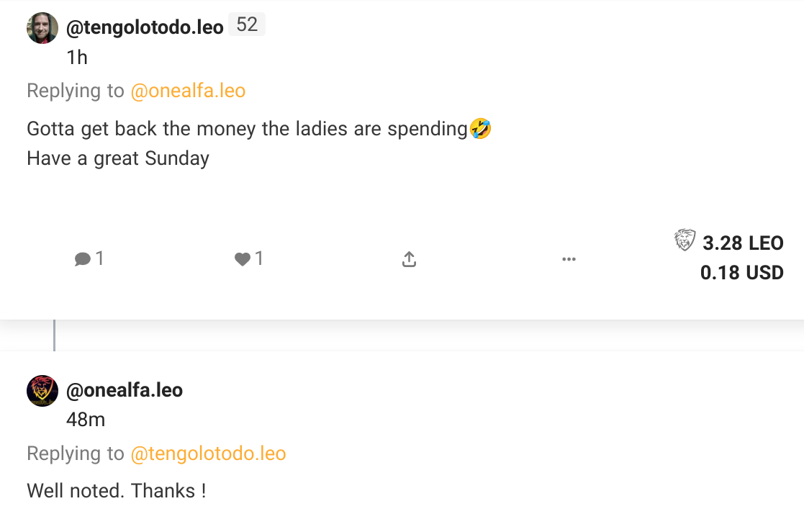Open the reply text 'Well noted. Thanks !'
Screen dimensions: 804x532
click(x=117, y=491)
